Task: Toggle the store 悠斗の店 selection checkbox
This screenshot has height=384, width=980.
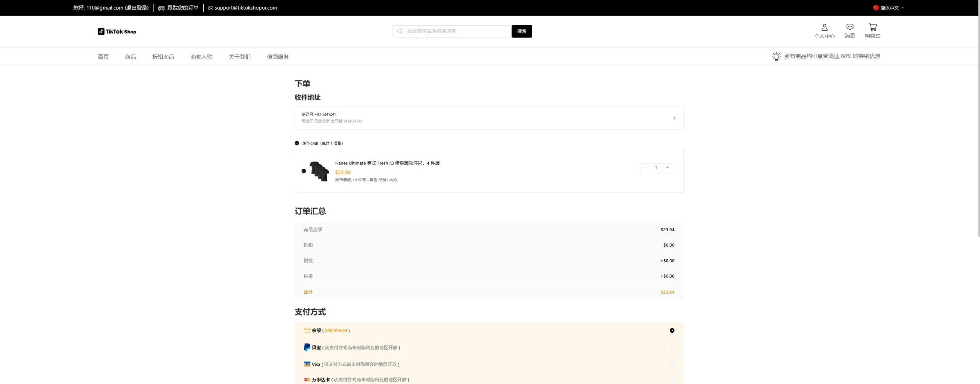Action: click(x=297, y=143)
